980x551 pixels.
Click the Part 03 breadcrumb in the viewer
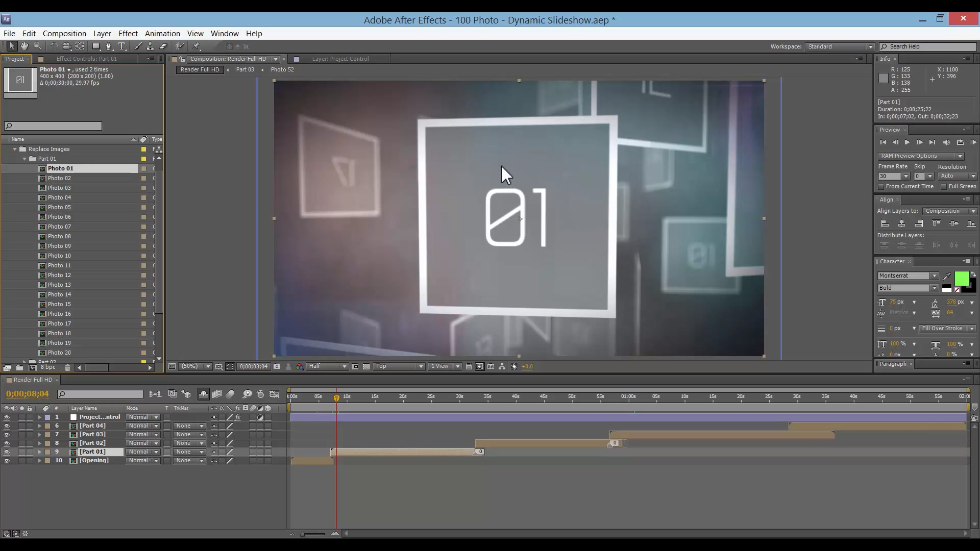245,69
